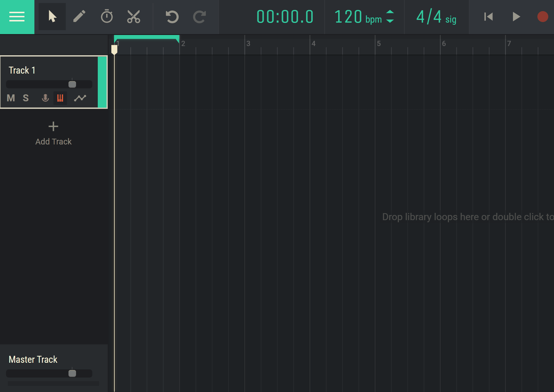Click the redo arrow

199,17
